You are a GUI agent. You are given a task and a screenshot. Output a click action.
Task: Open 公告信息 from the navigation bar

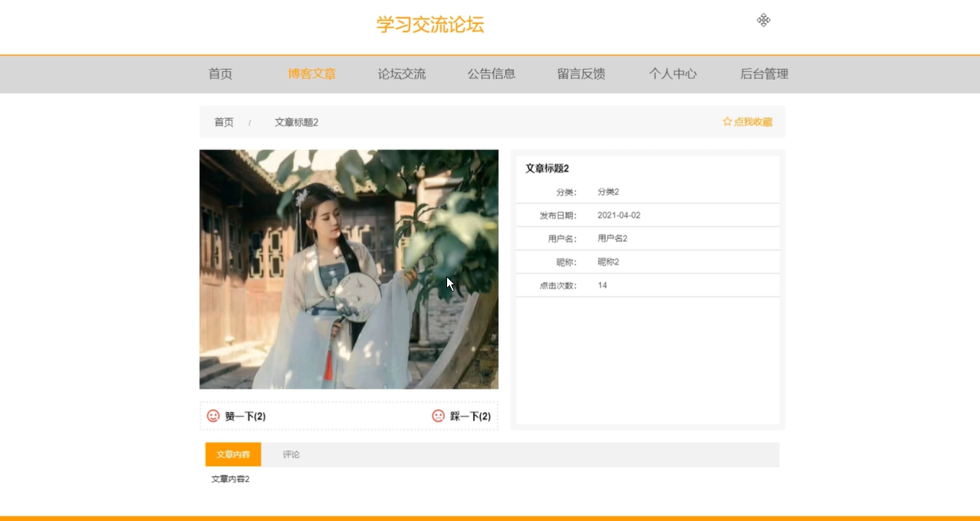491,74
